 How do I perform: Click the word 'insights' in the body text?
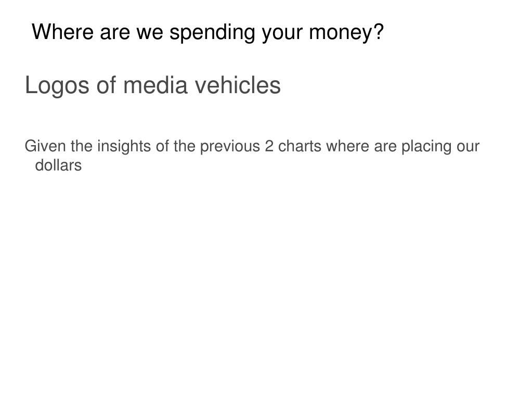[124, 147]
